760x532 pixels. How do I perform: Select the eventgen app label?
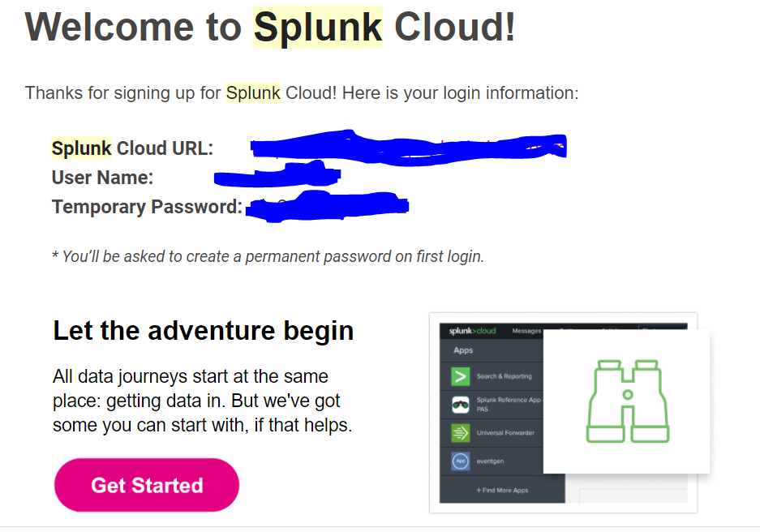489,461
